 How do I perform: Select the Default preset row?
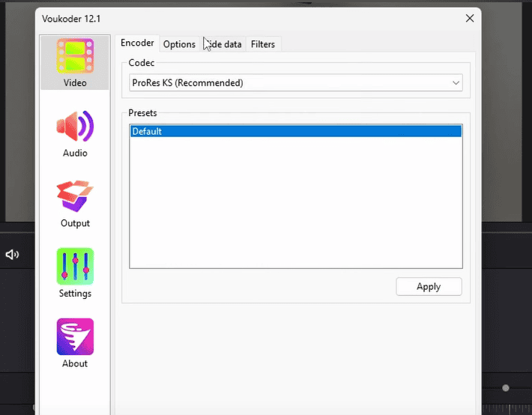pyautogui.click(x=295, y=131)
